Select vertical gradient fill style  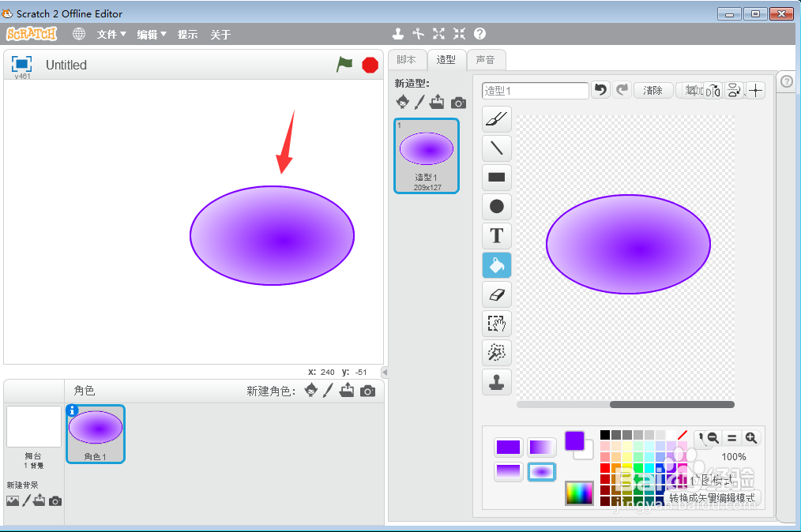click(x=508, y=471)
